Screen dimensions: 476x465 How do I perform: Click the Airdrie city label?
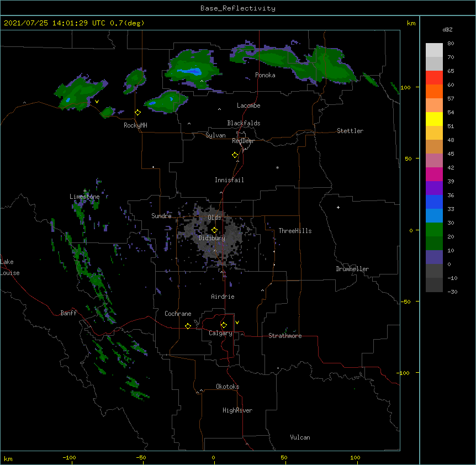pyautogui.click(x=223, y=297)
